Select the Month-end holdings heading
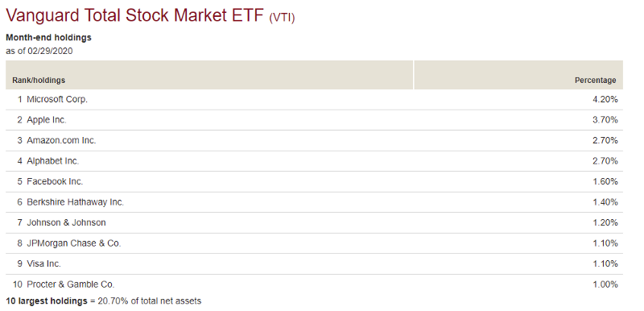The image size is (644, 311). coord(48,37)
